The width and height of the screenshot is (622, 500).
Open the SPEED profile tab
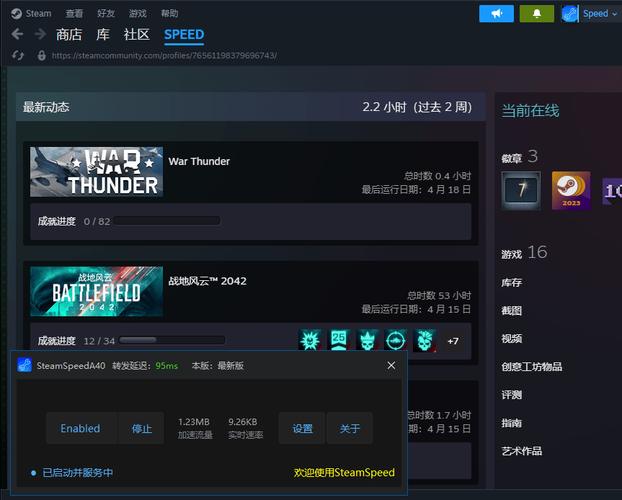coord(184,35)
